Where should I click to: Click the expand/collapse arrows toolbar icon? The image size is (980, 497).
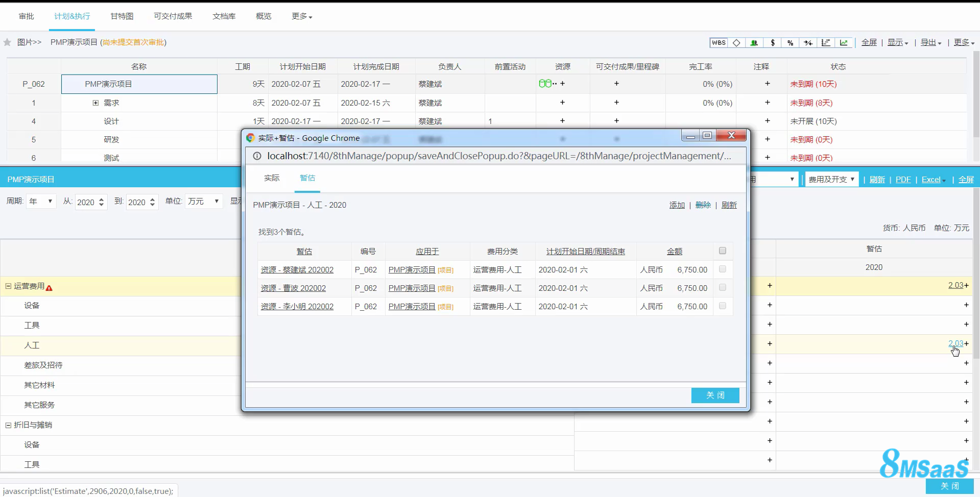808,43
